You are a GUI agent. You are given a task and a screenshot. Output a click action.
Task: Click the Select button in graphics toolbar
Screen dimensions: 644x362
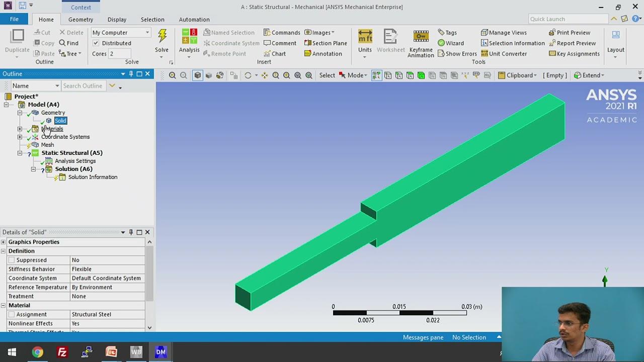327,75
